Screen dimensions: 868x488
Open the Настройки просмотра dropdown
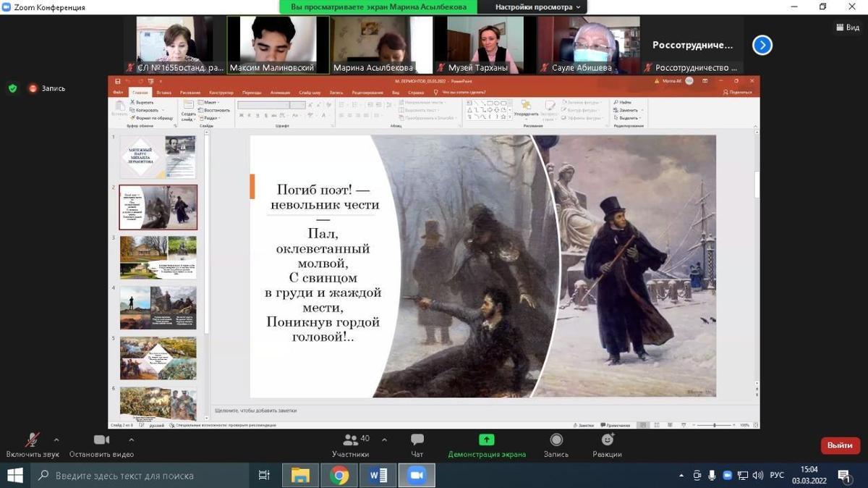pos(537,7)
